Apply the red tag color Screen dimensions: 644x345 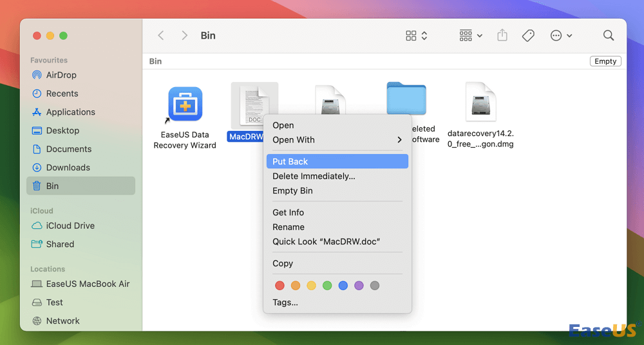pyautogui.click(x=279, y=286)
